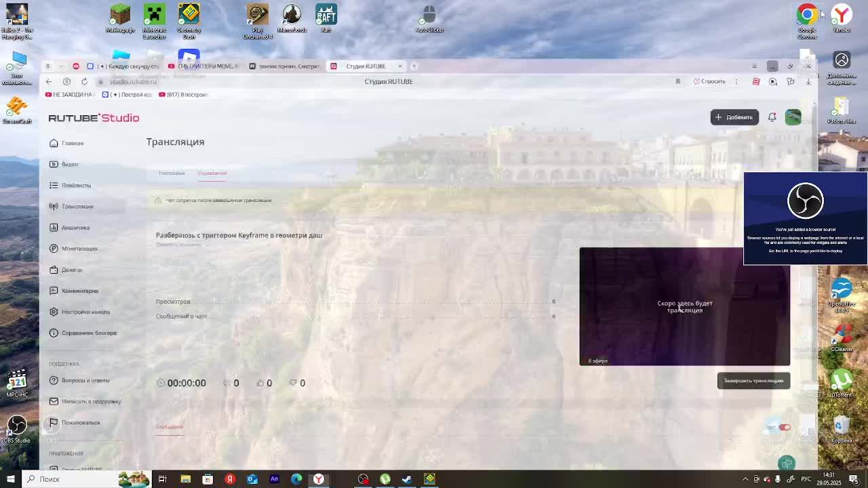This screenshot has width=868, height=488.
Task: Open browser downloads icon
Action: click(808, 81)
